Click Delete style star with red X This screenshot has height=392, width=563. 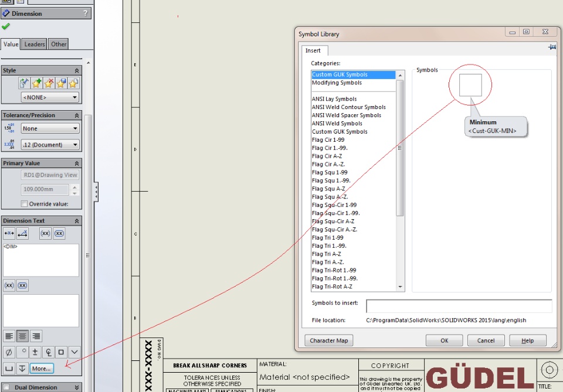click(x=49, y=83)
